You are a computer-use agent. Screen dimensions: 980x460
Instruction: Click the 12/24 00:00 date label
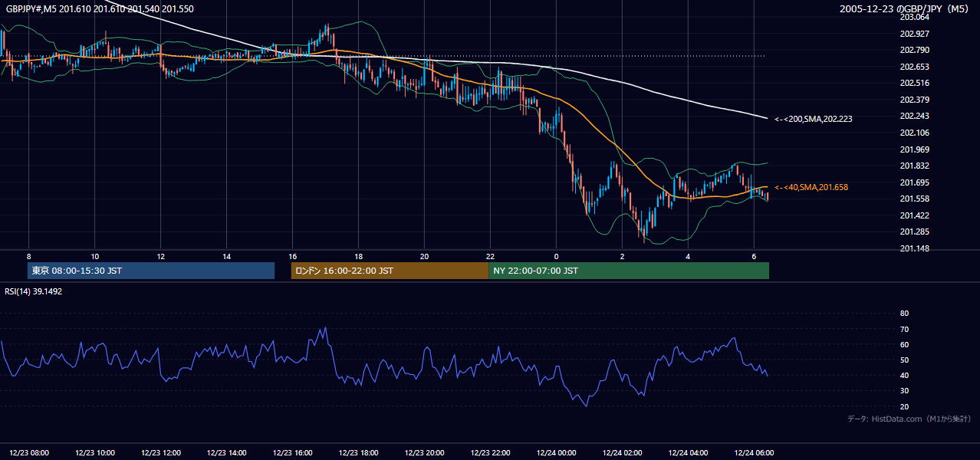point(557,453)
